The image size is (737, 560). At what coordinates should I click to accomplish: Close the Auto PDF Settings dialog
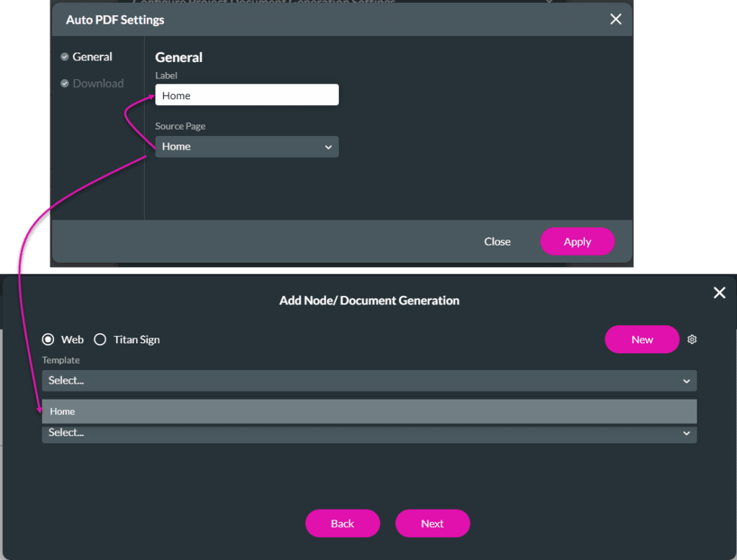(x=615, y=19)
